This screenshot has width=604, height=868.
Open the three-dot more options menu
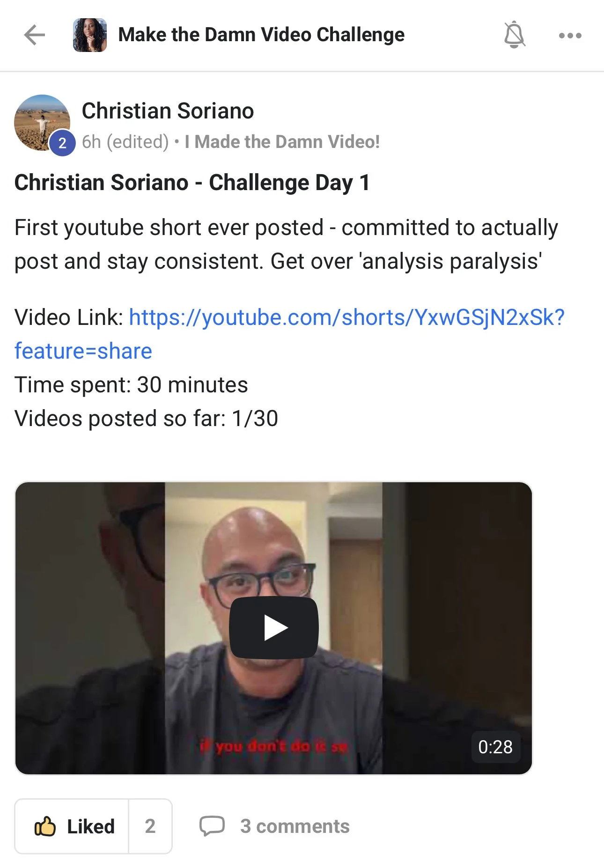570,36
